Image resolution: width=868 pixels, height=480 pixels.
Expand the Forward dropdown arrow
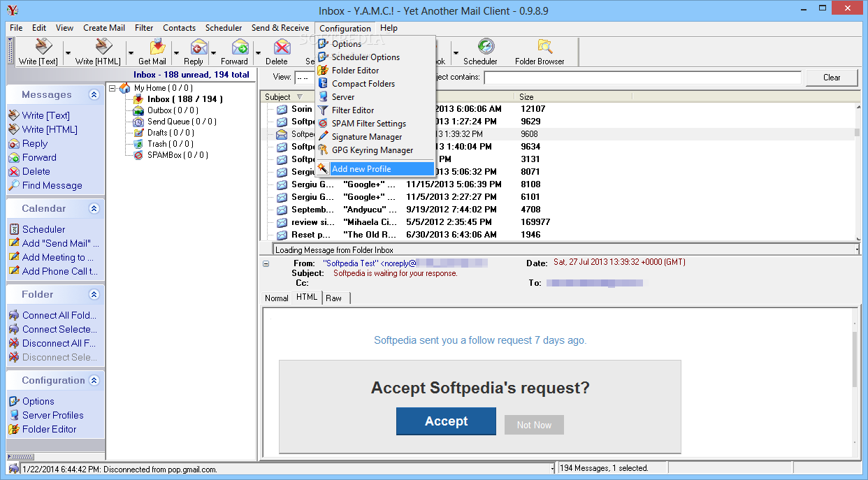pyautogui.click(x=258, y=52)
